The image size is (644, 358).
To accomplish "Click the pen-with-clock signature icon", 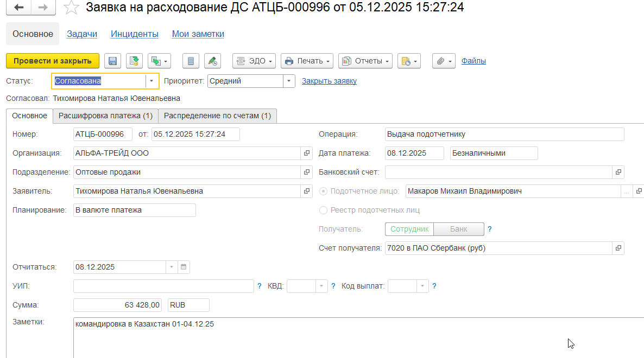I will (x=212, y=61).
